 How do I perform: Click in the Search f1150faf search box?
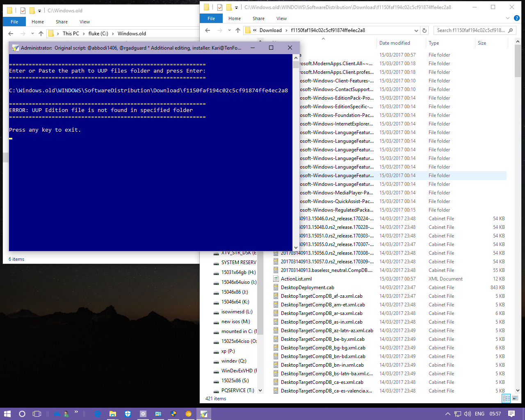point(470,30)
